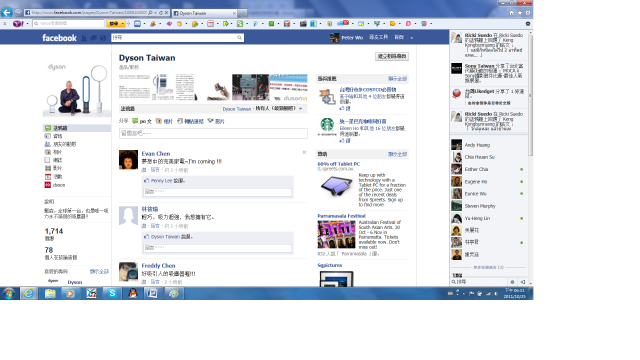Click the chat sidebar collapse icon

tap(523, 282)
